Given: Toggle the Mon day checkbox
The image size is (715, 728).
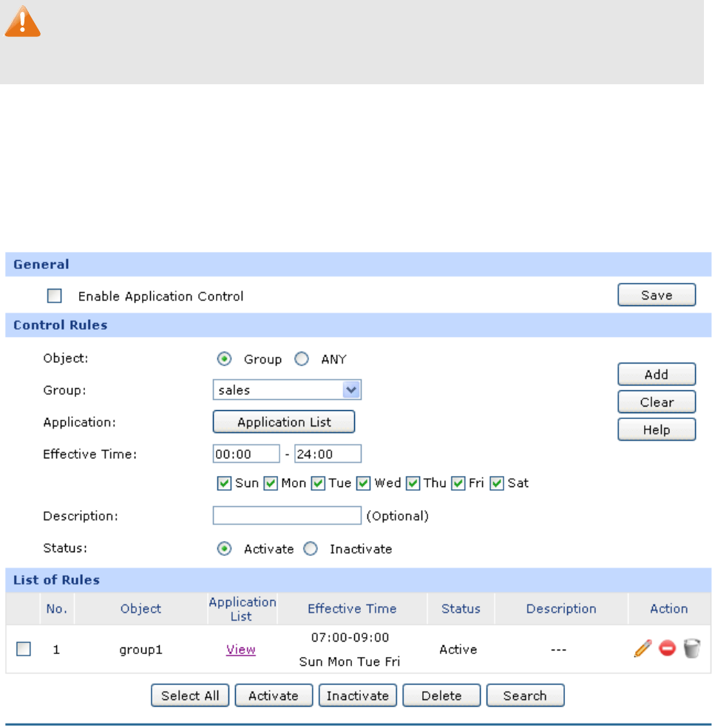Looking at the screenshot, I should [x=271, y=483].
